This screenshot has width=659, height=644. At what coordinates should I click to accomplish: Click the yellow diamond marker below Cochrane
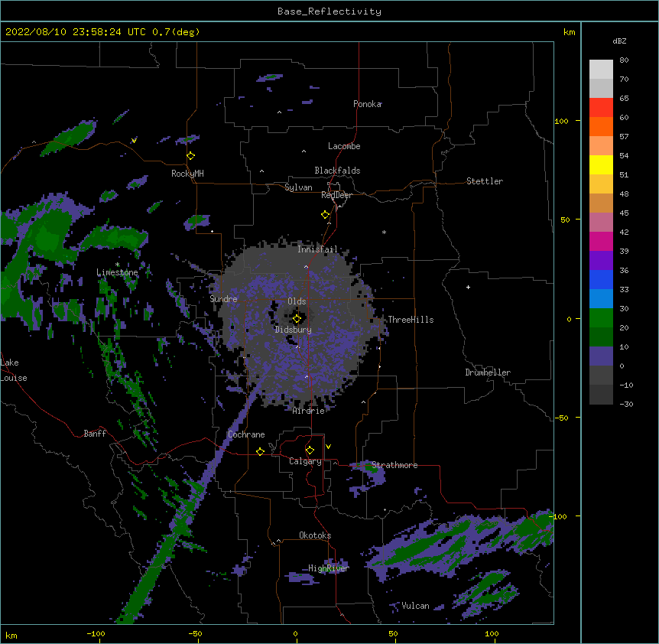260,451
